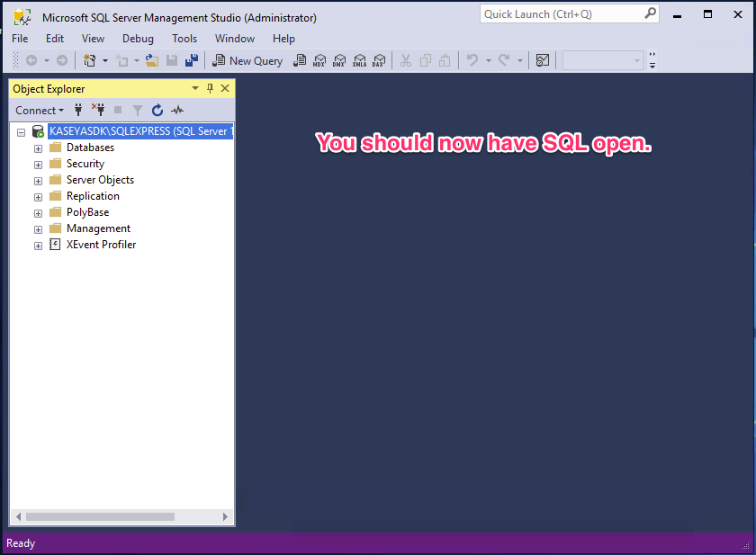Screen dimensions: 756x555
Task: Expand the XEvent Profiler node
Action: coord(38,246)
